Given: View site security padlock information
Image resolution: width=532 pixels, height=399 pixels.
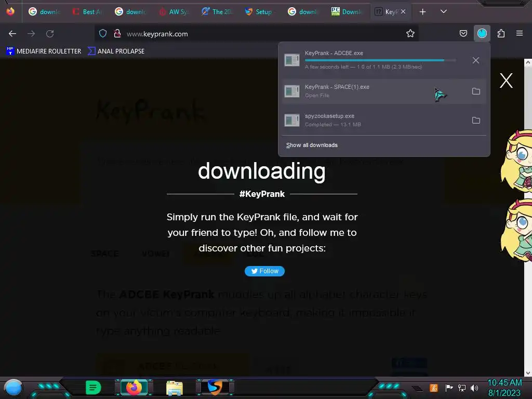Looking at the screenshot, I should 117,33.
